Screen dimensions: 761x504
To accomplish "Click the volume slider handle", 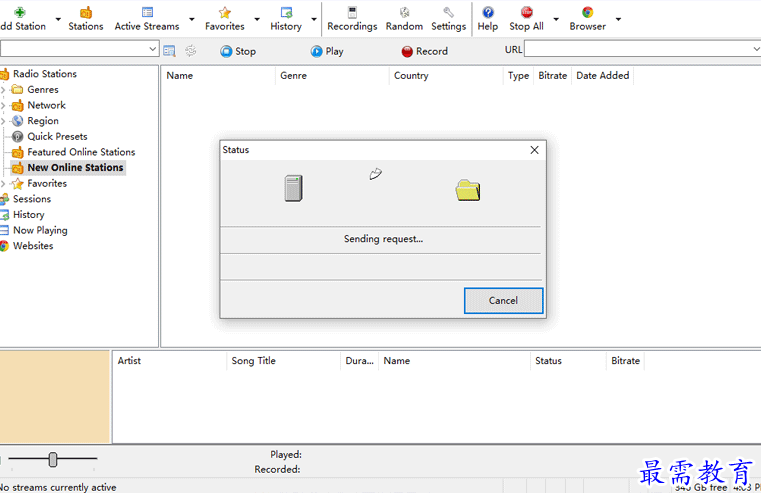I will coord(53,459).
